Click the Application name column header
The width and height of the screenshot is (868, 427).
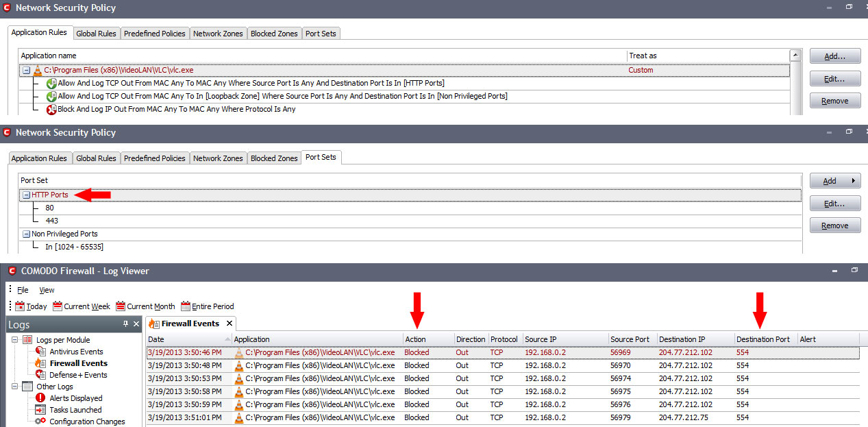click(x=323, y=56)
